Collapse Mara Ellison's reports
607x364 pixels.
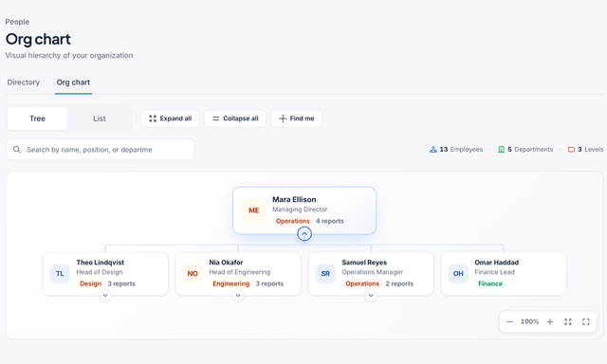tap(304, 233)
